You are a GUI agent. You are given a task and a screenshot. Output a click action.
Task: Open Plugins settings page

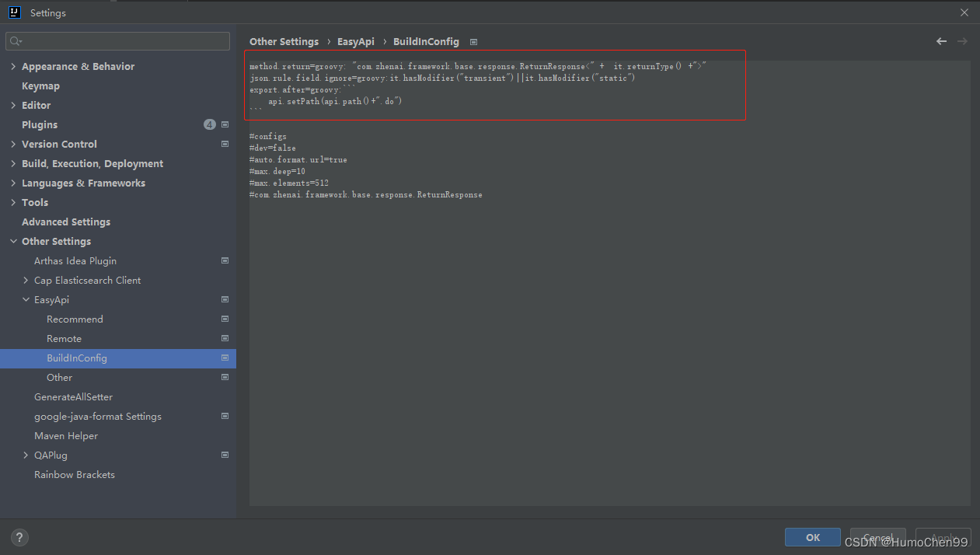click(x=40, y=124)
